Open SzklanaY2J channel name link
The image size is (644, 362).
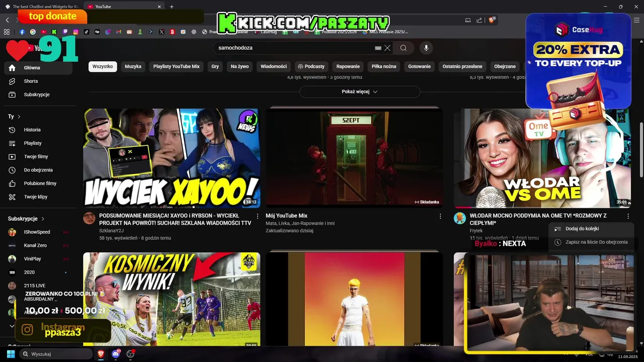(111, 231)
